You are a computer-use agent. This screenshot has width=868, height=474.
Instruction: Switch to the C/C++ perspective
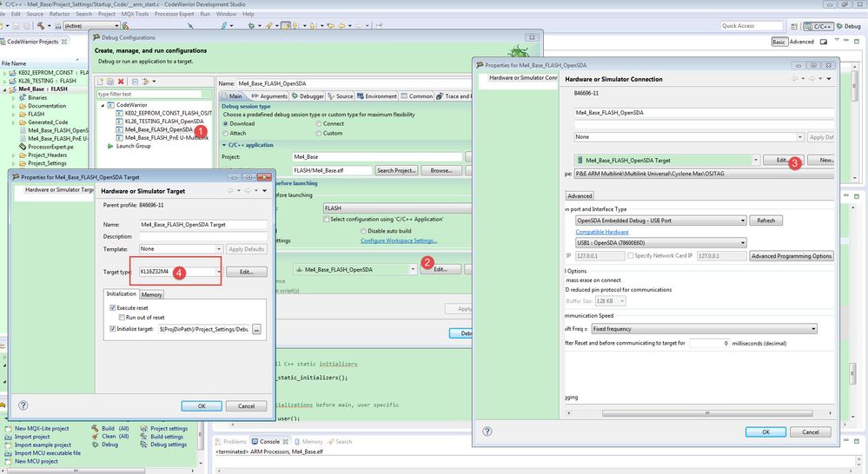click(x=818, y=26)
